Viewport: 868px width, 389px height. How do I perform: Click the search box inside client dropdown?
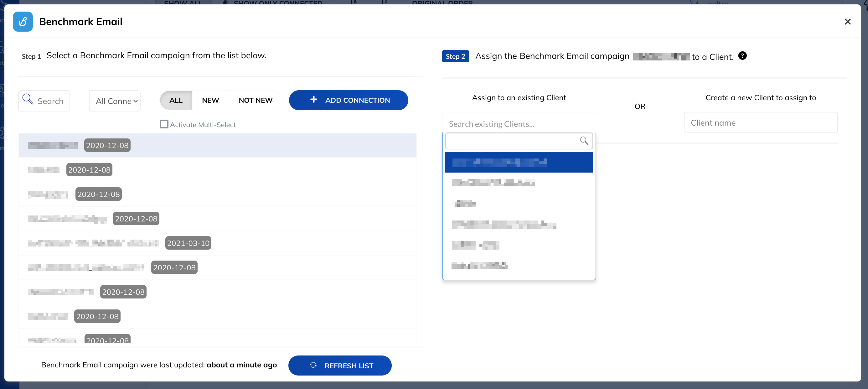pos(519,141)
